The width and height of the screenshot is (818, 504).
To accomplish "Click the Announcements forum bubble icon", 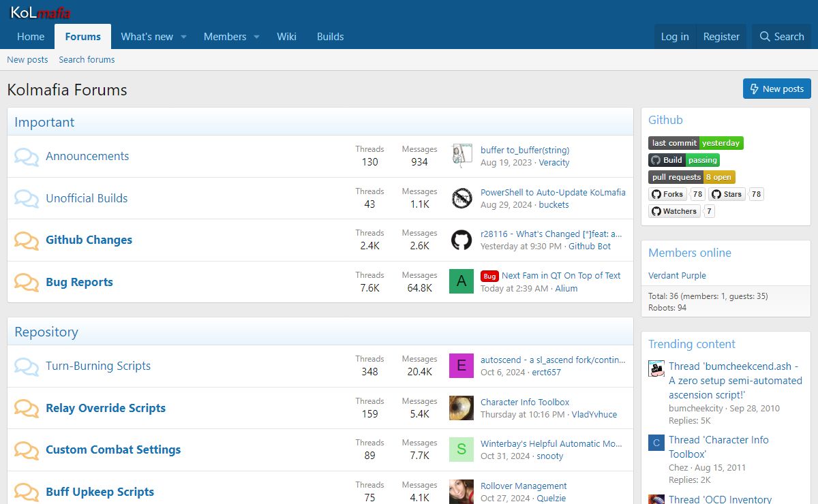I will click(27, 157).
